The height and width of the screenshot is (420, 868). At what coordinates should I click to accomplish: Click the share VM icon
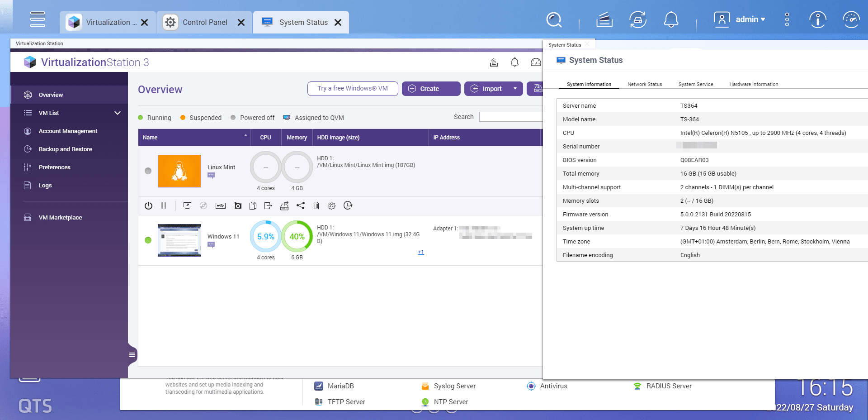point(301,205)
